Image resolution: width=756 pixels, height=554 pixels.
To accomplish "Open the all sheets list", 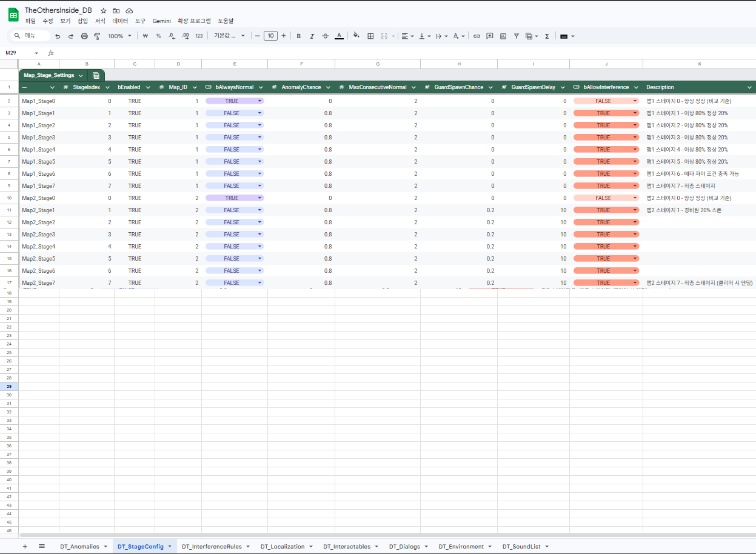I will [42, 546].
